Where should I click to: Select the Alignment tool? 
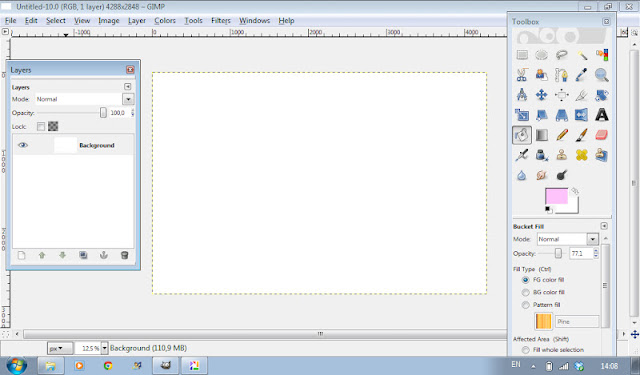(x=562, y=95)
